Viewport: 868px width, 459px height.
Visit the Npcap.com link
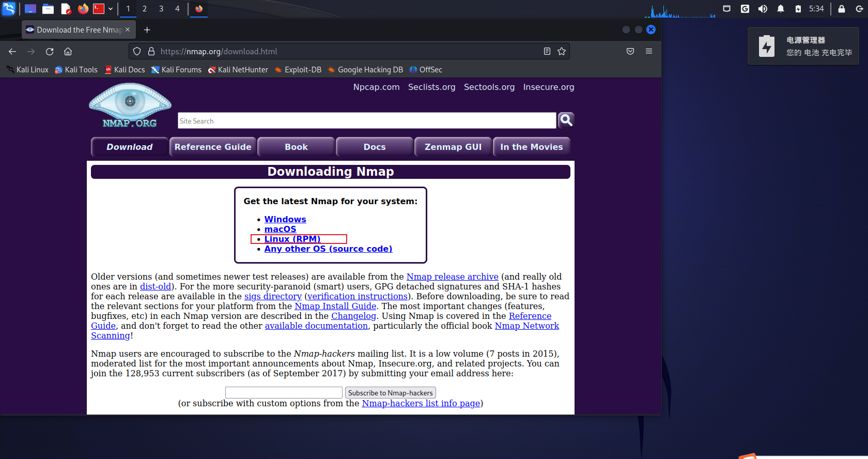377,87
